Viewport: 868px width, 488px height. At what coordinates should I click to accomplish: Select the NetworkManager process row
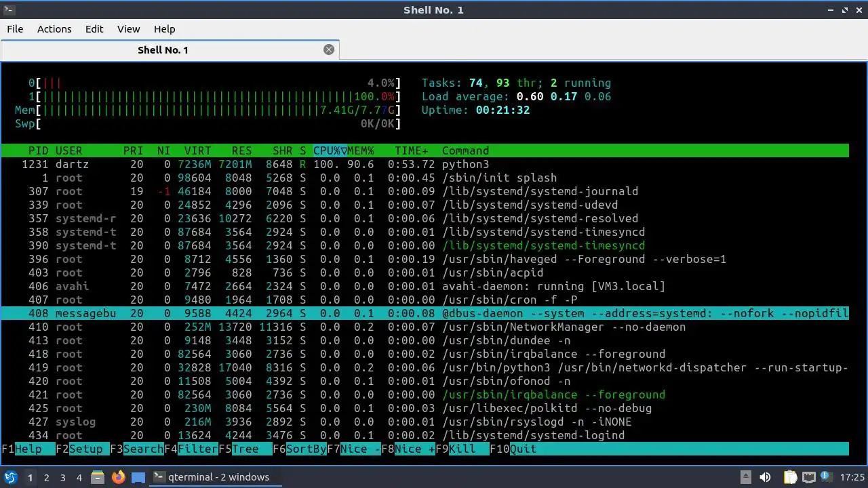(425, 327)
